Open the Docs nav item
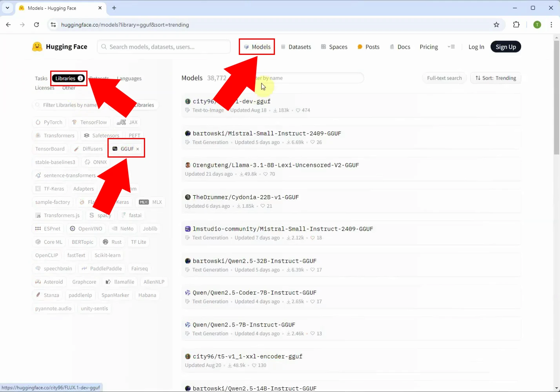Screen dimensions: 560x392 click(x=400, y=47)
